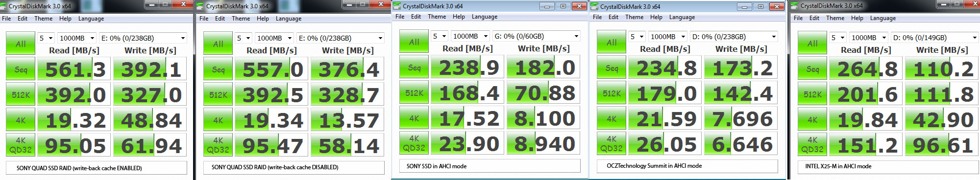Open the Help menu in the OCZ Summit window

(656, 17)
